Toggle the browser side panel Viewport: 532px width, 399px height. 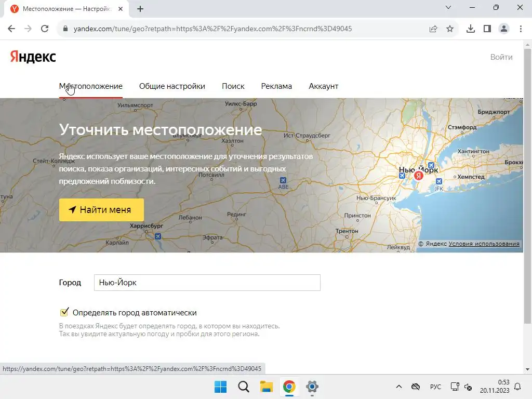point(487,29)
